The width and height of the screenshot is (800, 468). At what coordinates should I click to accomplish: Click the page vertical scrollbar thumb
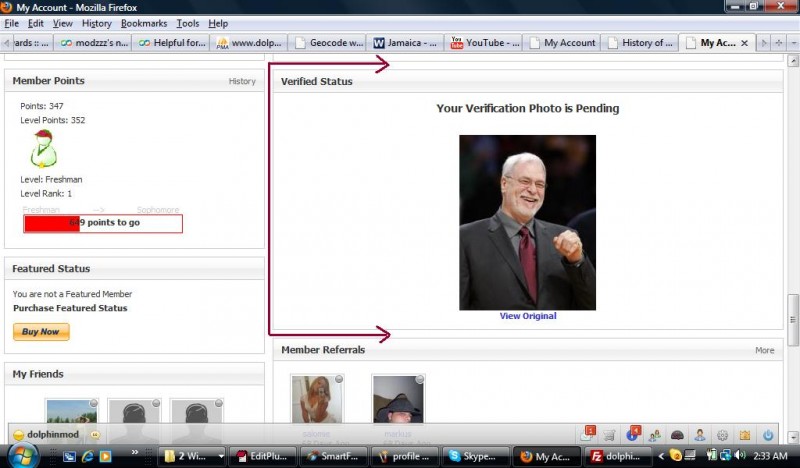pyautogui.click(x=793, y=321)
